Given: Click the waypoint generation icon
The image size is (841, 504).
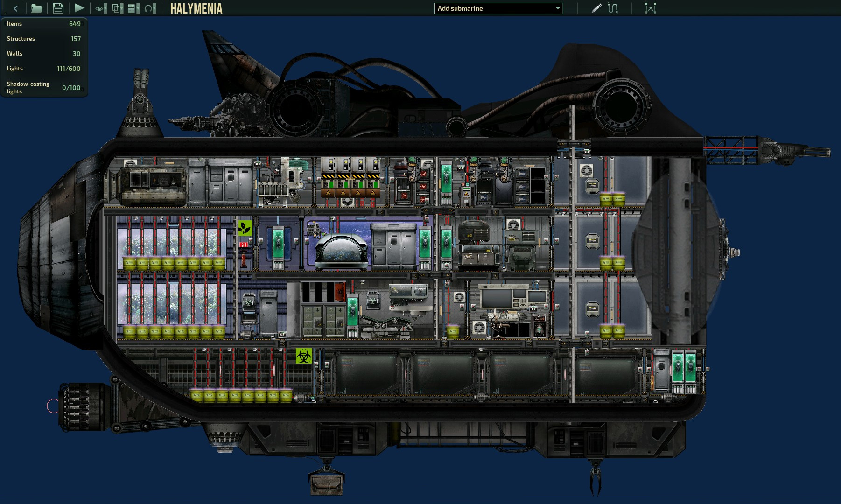Looking at the screenshot, I should click(651, 8).
